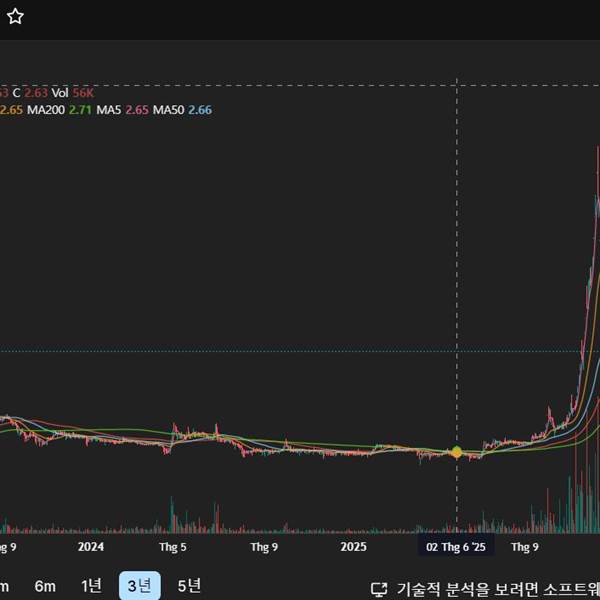Click the external window icon beside 기술적 분석
Viewport: 600px width, 600px height.
tap(379, 590)
